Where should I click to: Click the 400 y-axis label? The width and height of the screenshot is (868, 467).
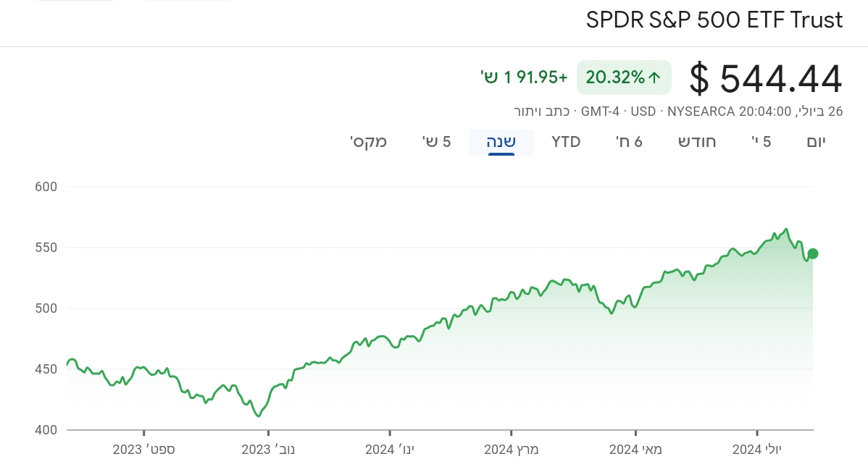pyautogui.click(x=46, y=430)
